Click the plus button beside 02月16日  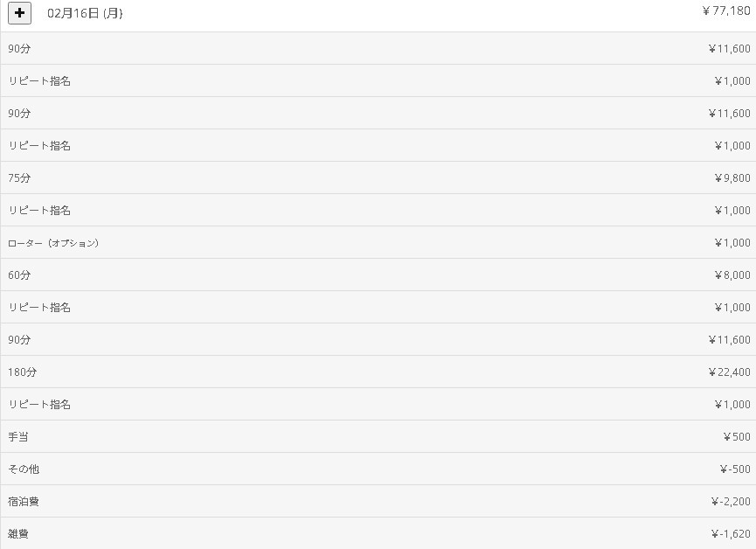coord(19,13)
